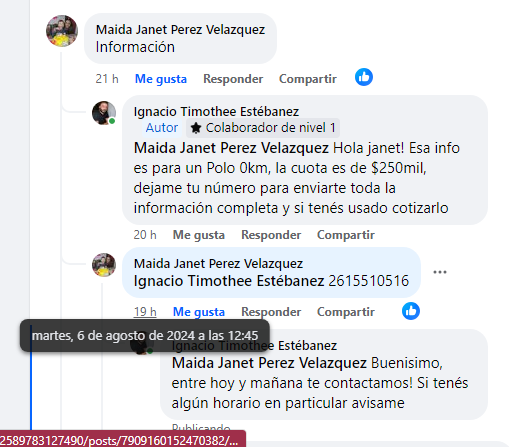Click Responder under the phone number comment
The height and width of the screenshot is (447, 509).
271,312
